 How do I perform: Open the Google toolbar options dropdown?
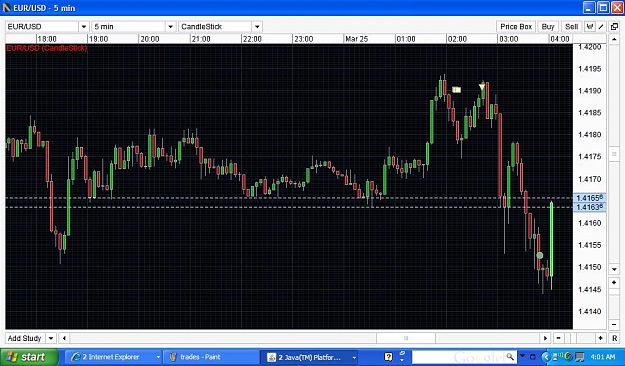point(522,357)
